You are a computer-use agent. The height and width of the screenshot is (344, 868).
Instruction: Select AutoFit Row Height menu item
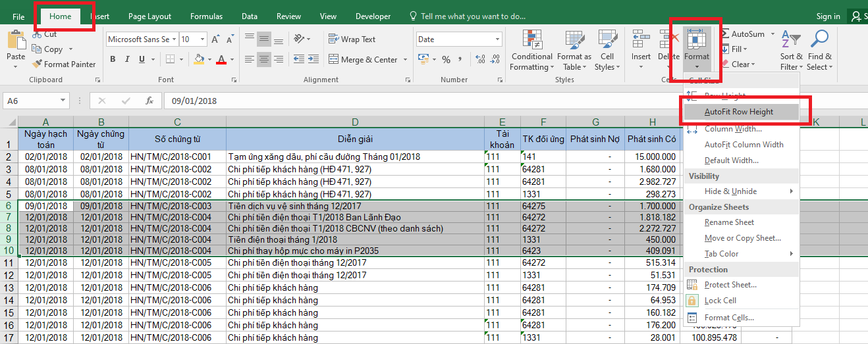738,112
